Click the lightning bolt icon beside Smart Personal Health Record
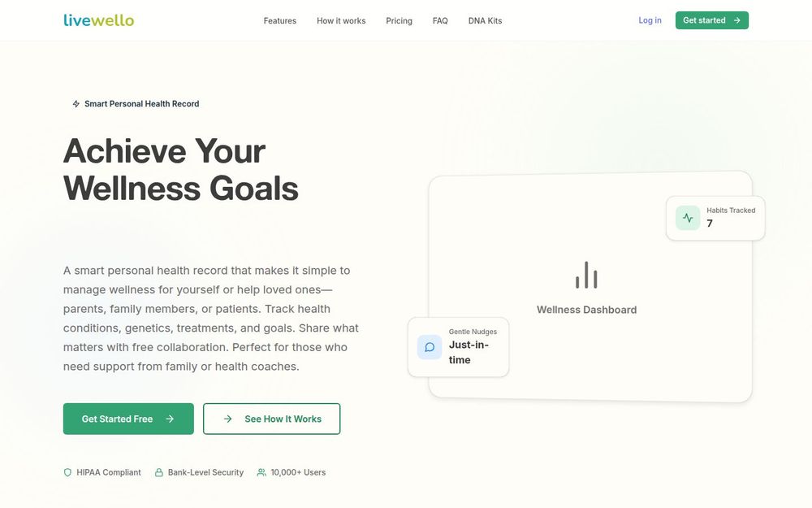This screenshot has height=508, width=812. tap(76, 104)
